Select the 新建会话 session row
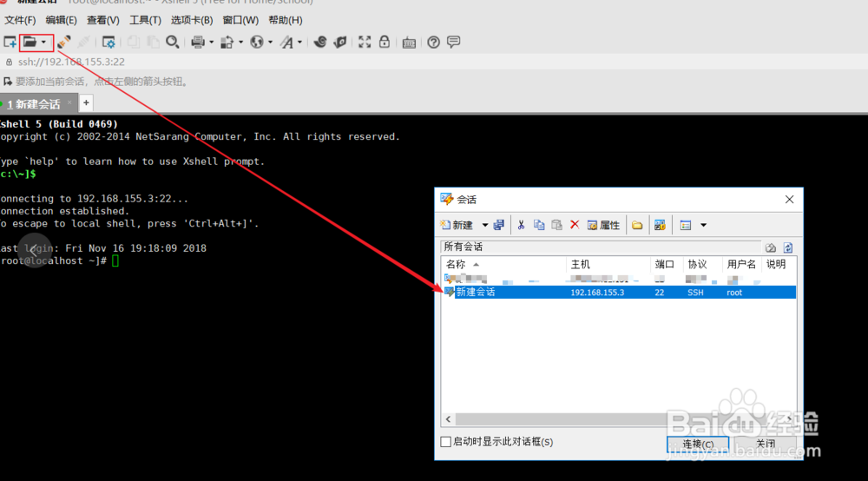868x481 pixels. click(619, 293)
